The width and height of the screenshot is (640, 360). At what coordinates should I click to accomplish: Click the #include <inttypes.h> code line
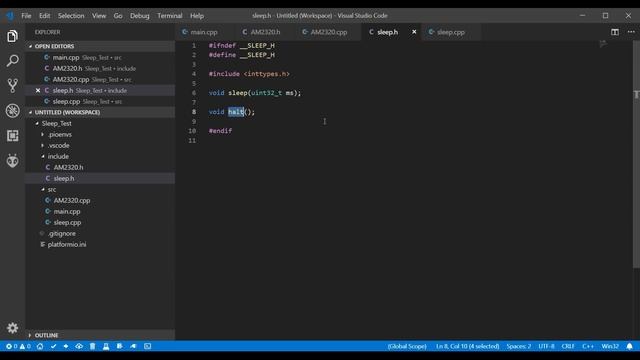249,74
